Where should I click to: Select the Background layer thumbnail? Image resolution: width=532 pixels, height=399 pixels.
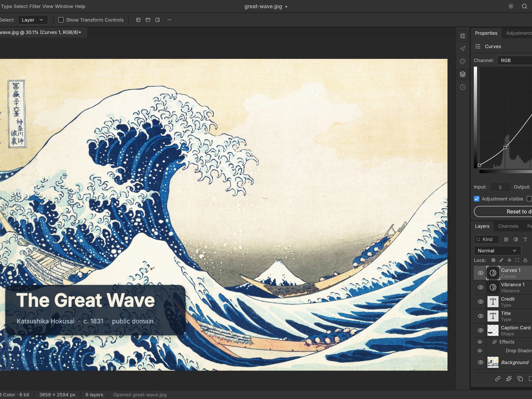[493, 362]
